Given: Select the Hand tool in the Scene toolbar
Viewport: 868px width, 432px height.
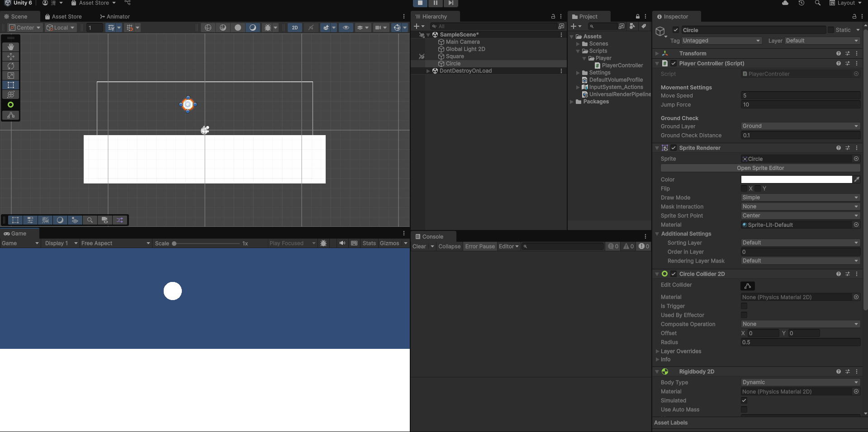Looking at the screenshot, I should (x=10, y=47).
